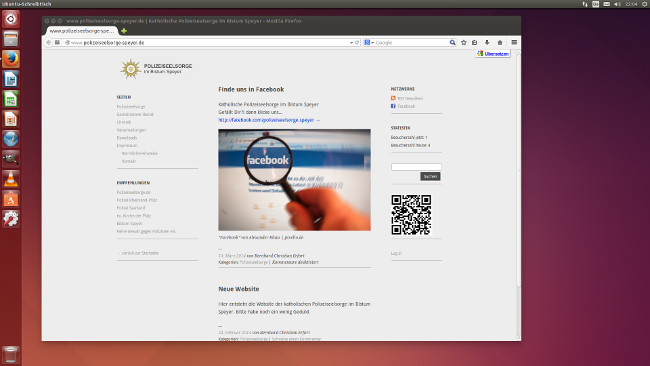Open Impressum page in Seiten menu

[x=126, y=145]
